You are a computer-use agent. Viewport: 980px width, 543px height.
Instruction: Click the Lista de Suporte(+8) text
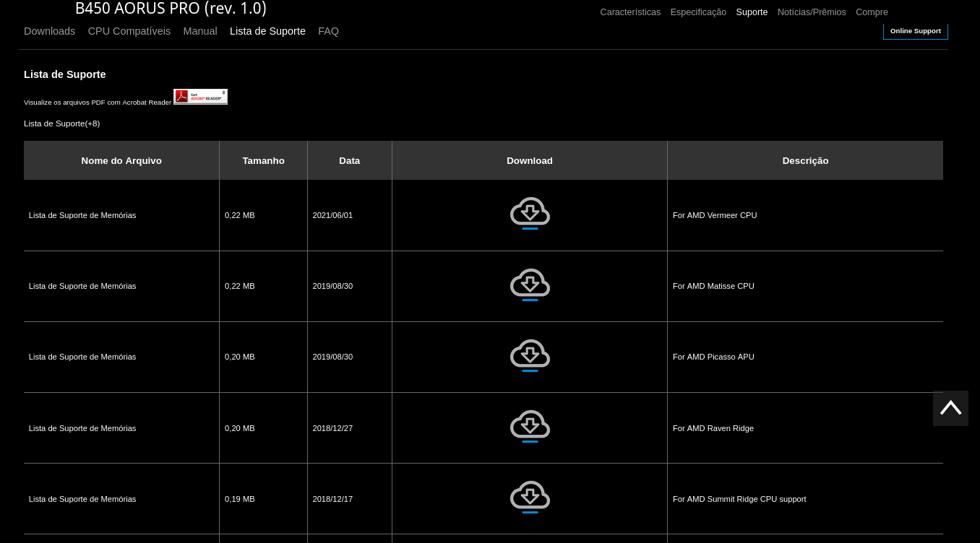62,123
